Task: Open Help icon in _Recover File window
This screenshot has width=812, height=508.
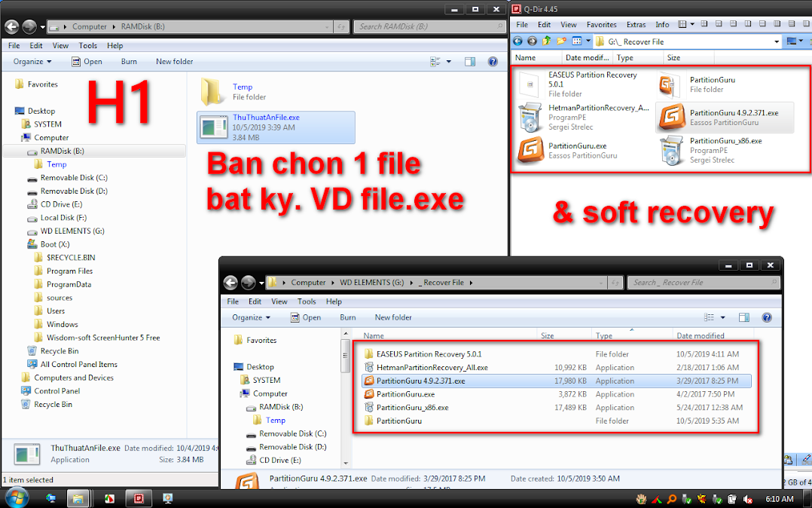Action: tap(767, 318)
